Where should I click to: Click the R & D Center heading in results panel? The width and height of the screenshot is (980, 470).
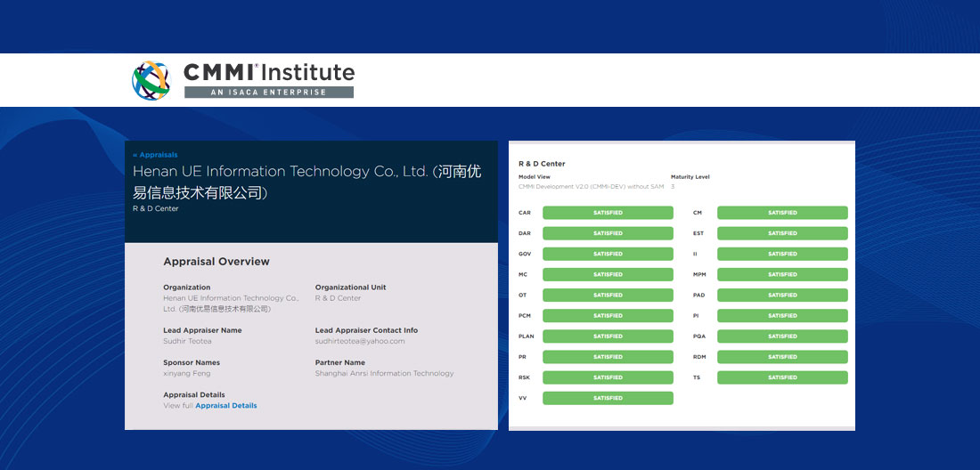(x=542, y=164)
